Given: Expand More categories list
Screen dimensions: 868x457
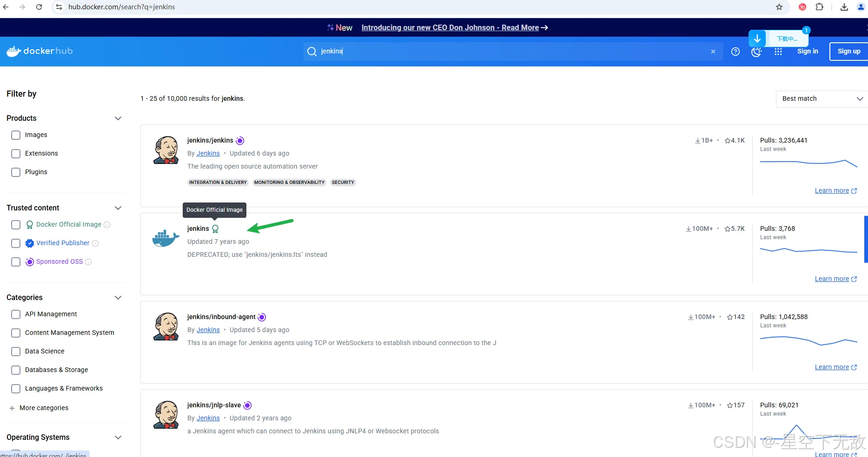Looking at the screenshot, I should (x=39, y=408).
